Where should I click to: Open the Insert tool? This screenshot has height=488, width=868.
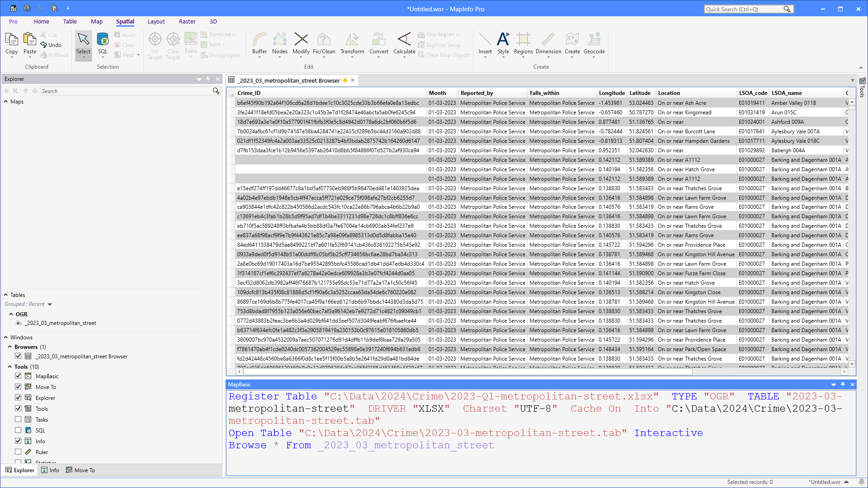click(x=485, y=44)
